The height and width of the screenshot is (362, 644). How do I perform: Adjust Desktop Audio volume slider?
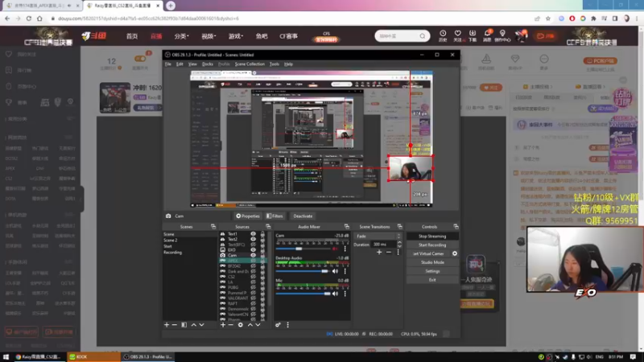[303, 271]
